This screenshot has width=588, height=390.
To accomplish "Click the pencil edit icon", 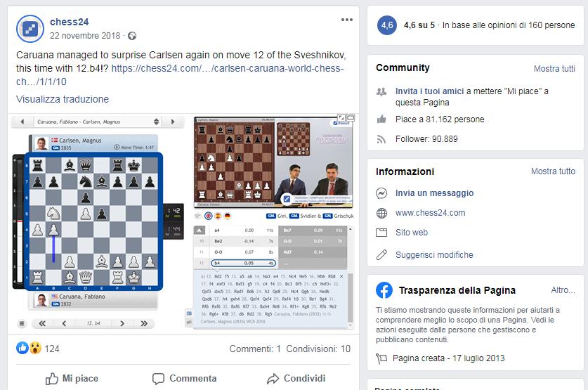I will pos(381,255).
